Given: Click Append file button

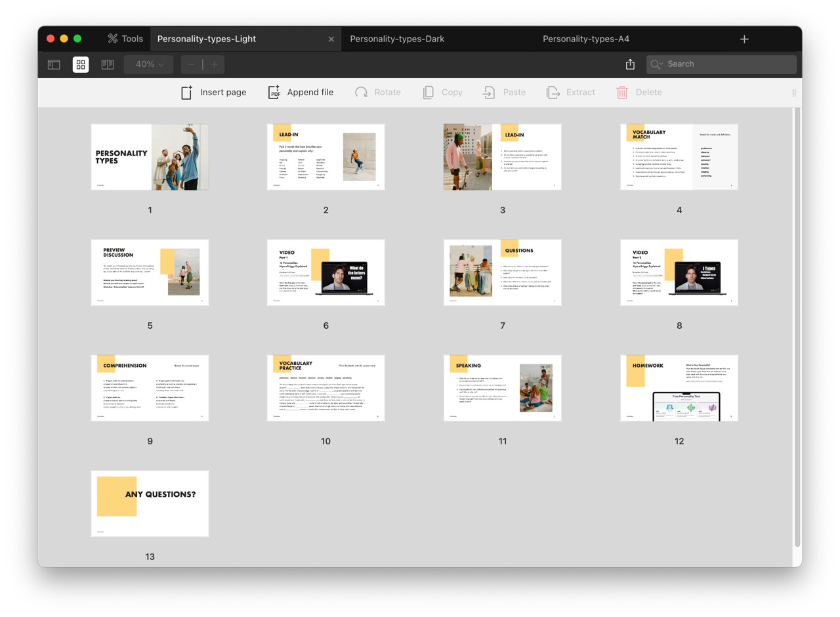Looking at the screenshot, I should [301, 93].
